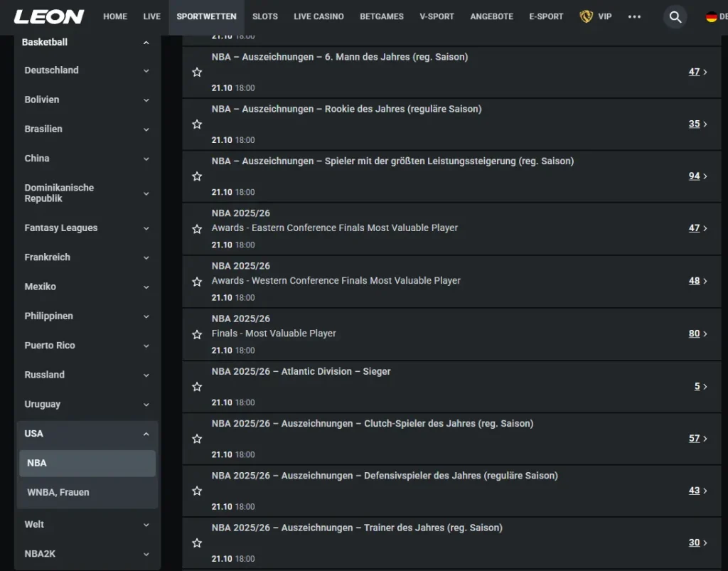Open the three-dots more menu

pyautogui.click(x=634, y=17)
